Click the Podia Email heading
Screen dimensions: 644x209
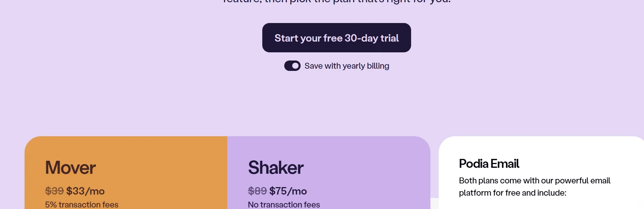click(x=489, y=164)
